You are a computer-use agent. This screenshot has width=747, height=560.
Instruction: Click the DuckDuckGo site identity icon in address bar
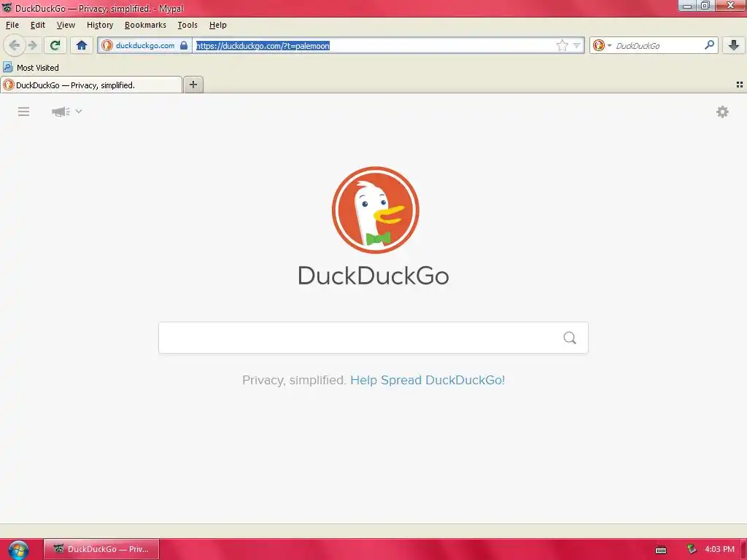click(x=107, y=45)
